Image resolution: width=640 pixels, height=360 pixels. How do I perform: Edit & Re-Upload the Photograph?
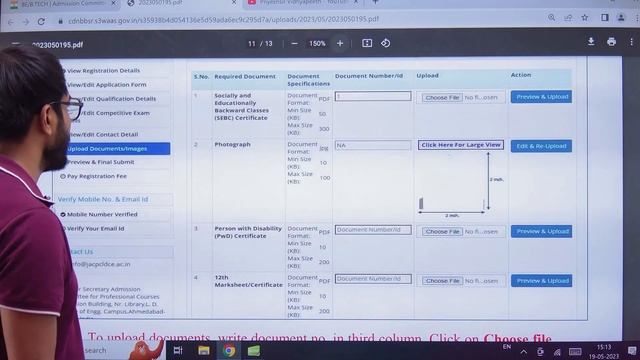coord(541,146)
